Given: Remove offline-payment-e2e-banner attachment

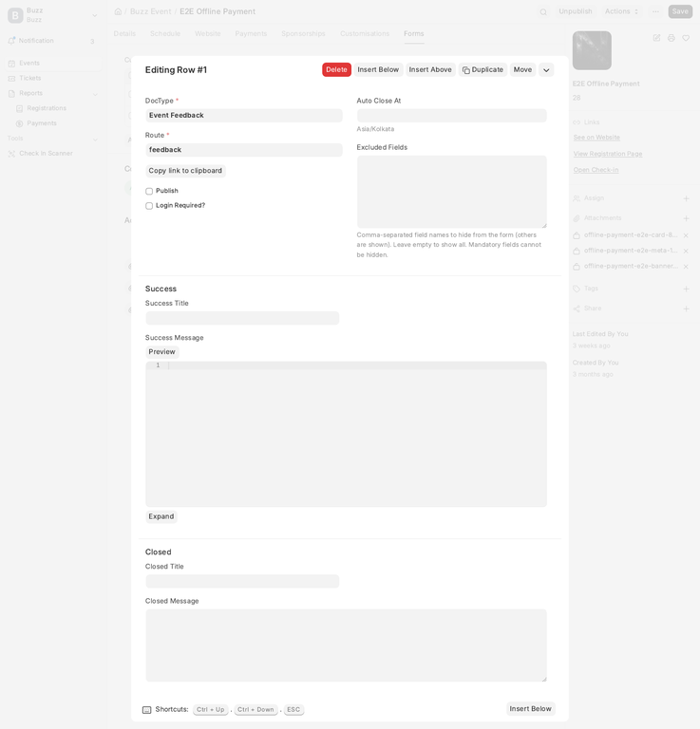Looking at the screenshot, I should point(686,267).
